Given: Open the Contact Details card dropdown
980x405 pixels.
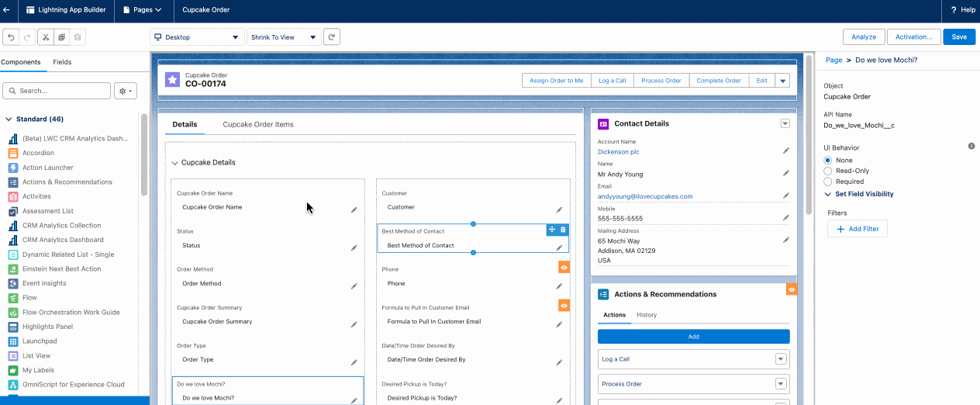Looking at the screenshot, I should (x=785, y=123).
